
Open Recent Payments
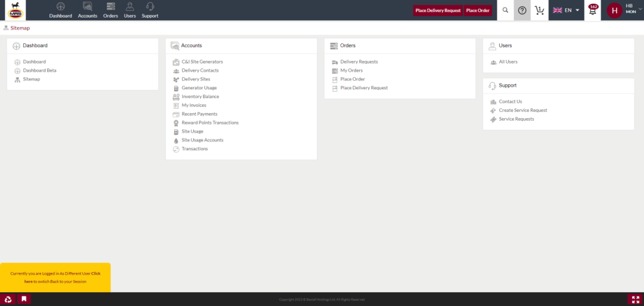click(199, 114)
